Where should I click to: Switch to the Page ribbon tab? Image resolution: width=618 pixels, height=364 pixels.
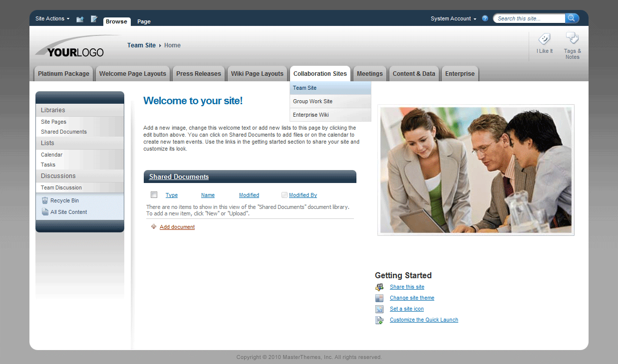point(143,21)
